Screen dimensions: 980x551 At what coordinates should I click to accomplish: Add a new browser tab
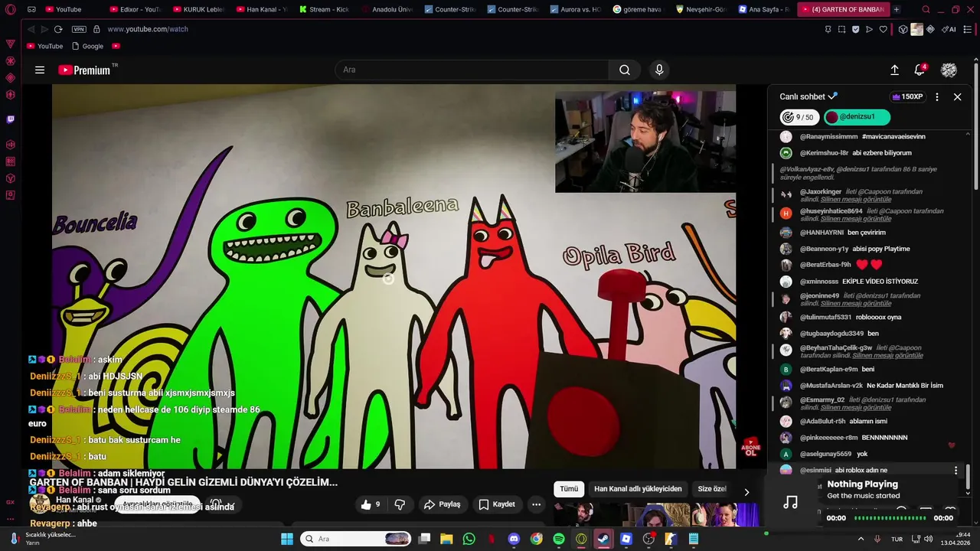pyautogui.click(x=897, y=10)
